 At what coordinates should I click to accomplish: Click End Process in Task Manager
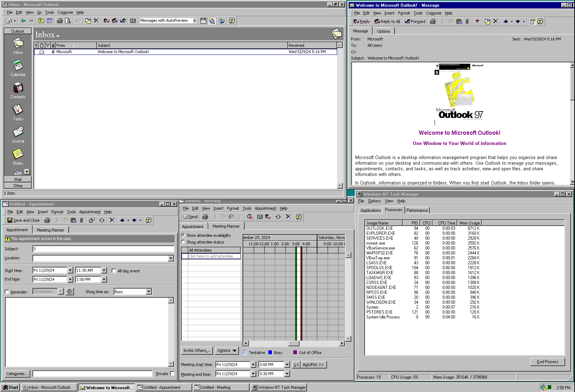[548, 362]
